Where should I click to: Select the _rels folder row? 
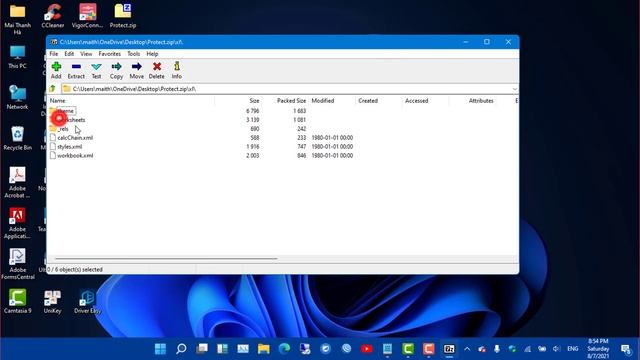[x=63, y=129]
